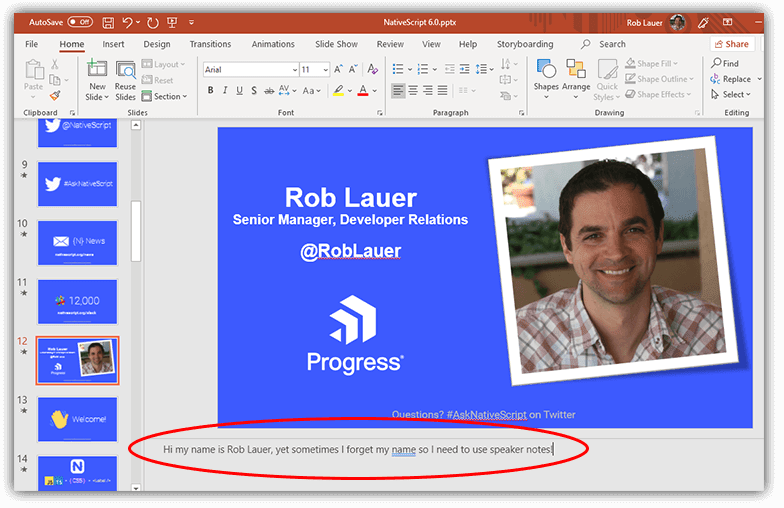Toggle the AutoSave switch
Screen dimensions: 784x508
click(x=80, y=22)
